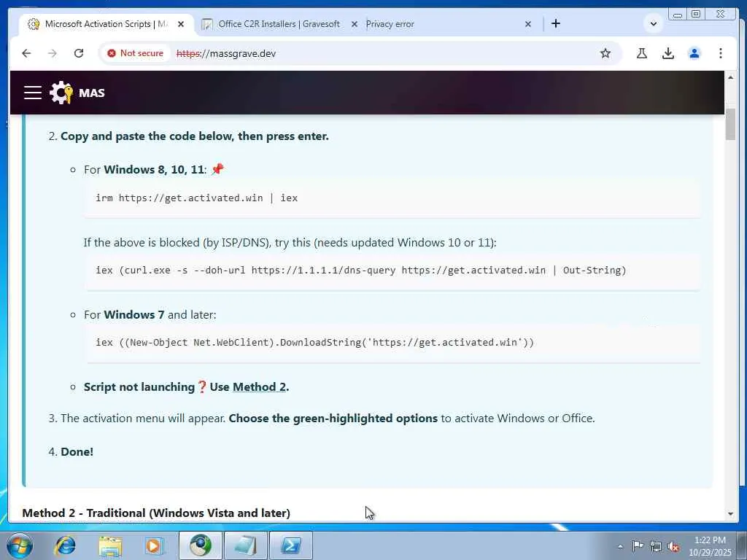Select the notepad-style taskbar window button
The height and width of the screenshot is (560, 747).
[246, 545]
